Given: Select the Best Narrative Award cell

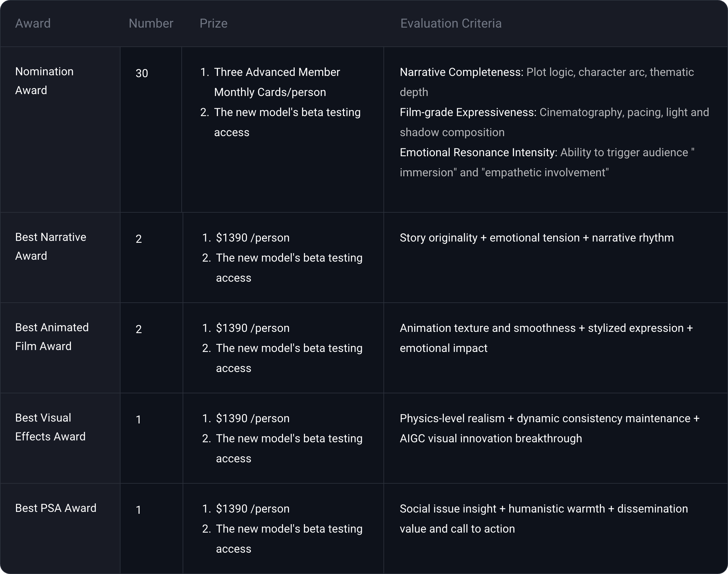Looking at the screenshot, I should tap(51, 246).
